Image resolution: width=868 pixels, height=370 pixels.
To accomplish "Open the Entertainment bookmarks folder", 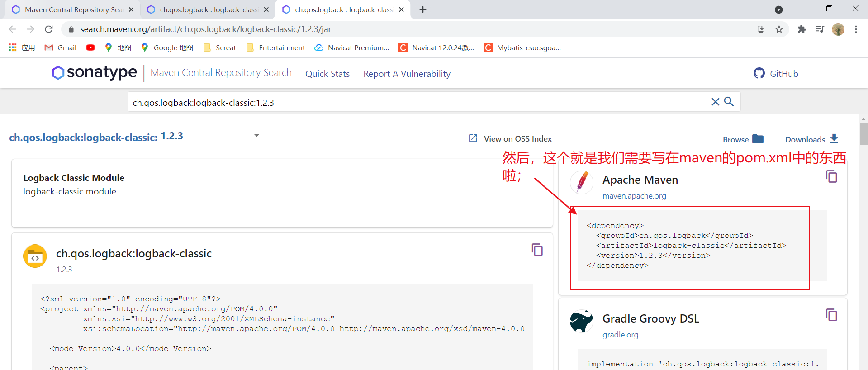I will 275,47.
